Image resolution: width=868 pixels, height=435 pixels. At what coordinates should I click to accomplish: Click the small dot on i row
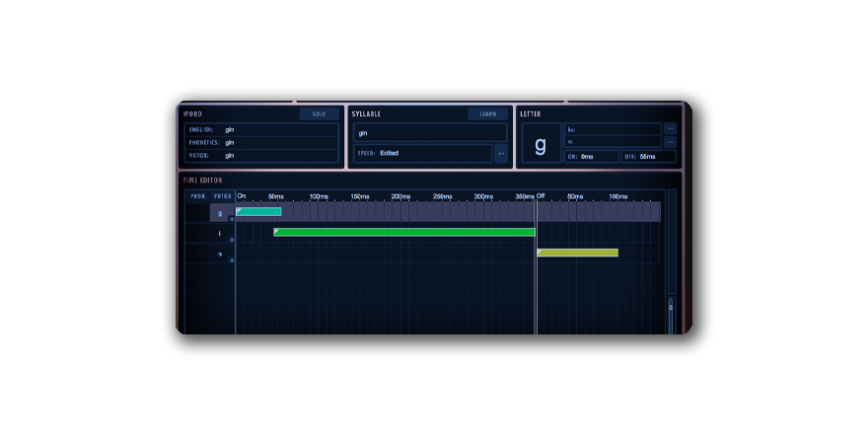click(x=232, y=240)
